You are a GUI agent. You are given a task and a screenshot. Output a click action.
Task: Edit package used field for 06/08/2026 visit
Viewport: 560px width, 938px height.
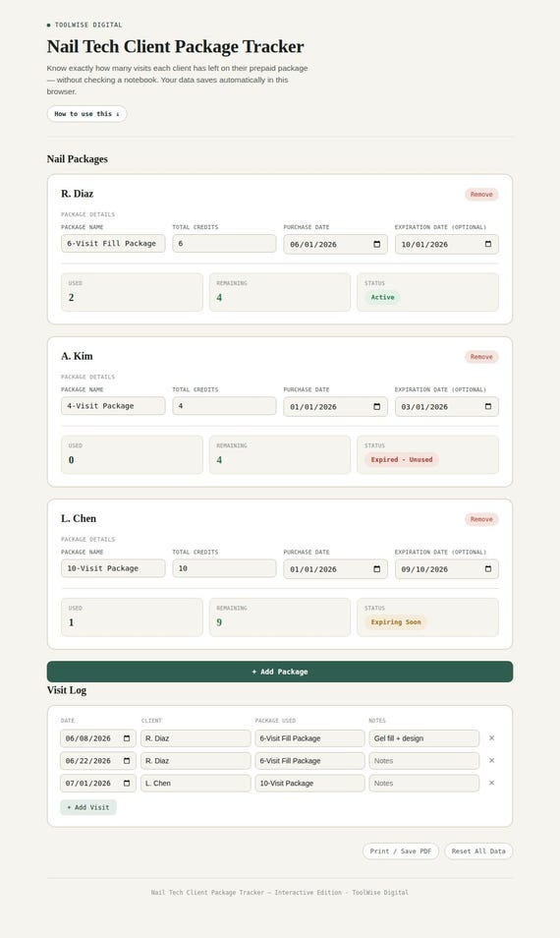[x=309, y=738]
